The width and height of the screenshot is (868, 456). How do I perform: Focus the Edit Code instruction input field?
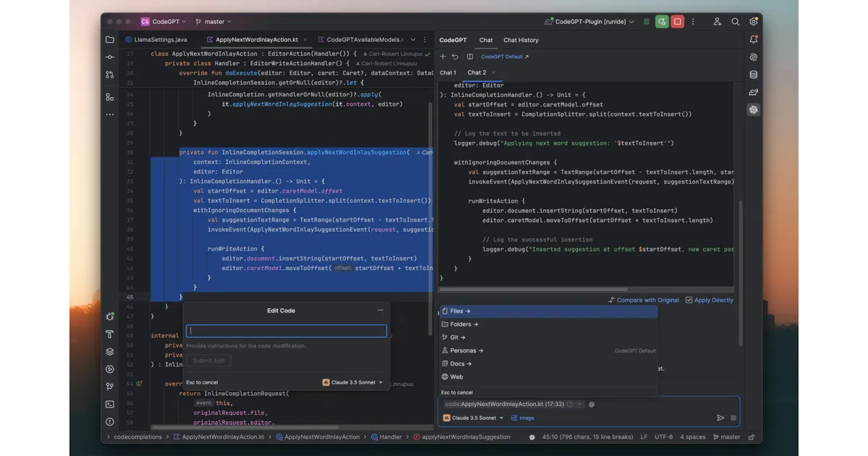[x=286, y=331]
